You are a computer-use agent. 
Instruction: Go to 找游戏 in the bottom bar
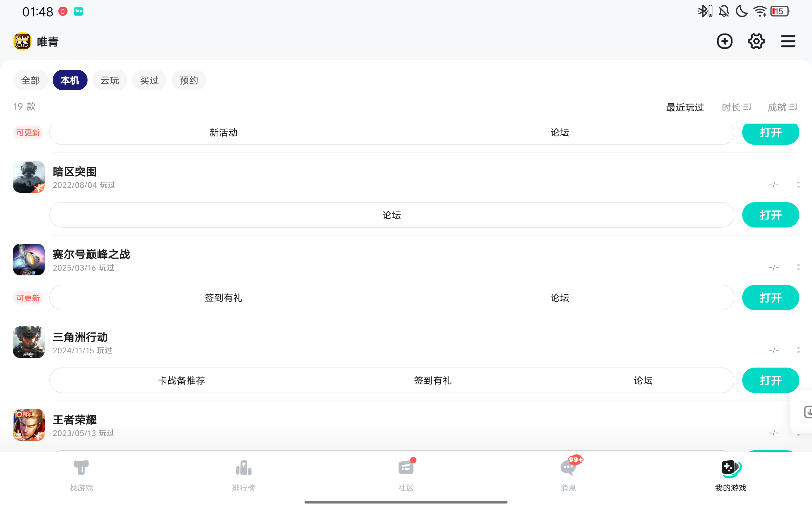(81, 475)
